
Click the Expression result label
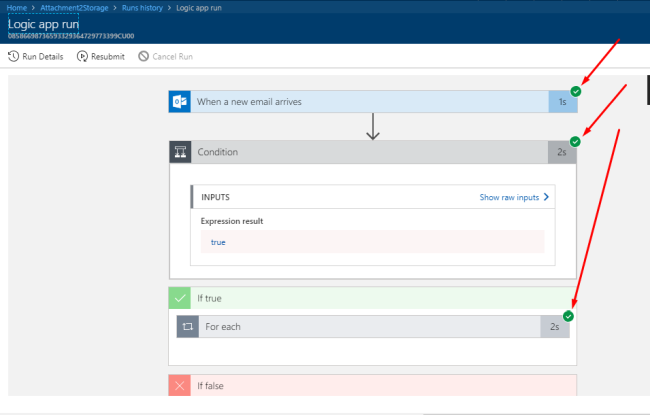click(232, 221)
